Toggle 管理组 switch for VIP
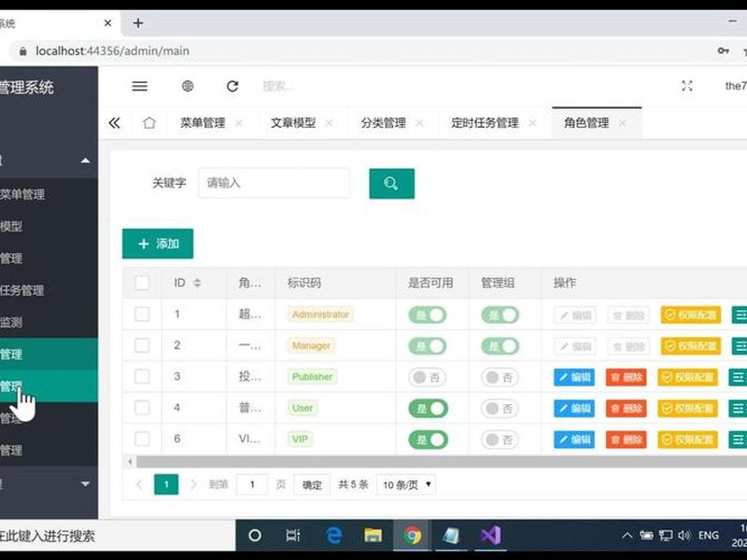This screenshot has width=747, height=560. click(x=500, y=440)
